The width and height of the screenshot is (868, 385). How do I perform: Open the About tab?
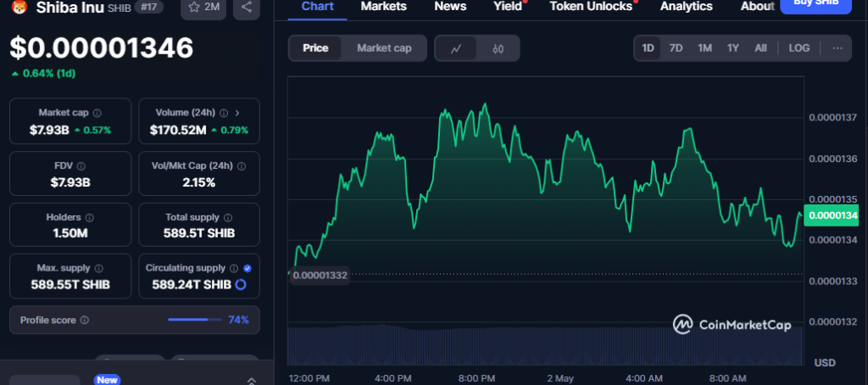(x=757, y=7)
